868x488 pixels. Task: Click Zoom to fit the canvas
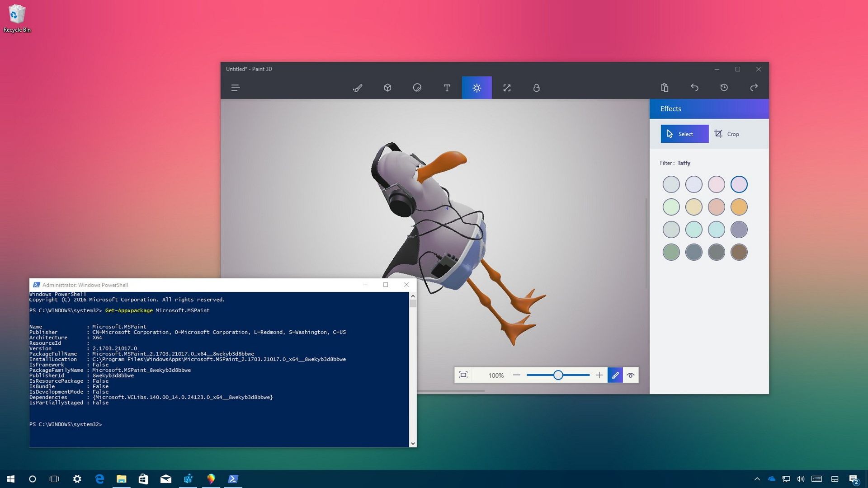click(463, 375)
